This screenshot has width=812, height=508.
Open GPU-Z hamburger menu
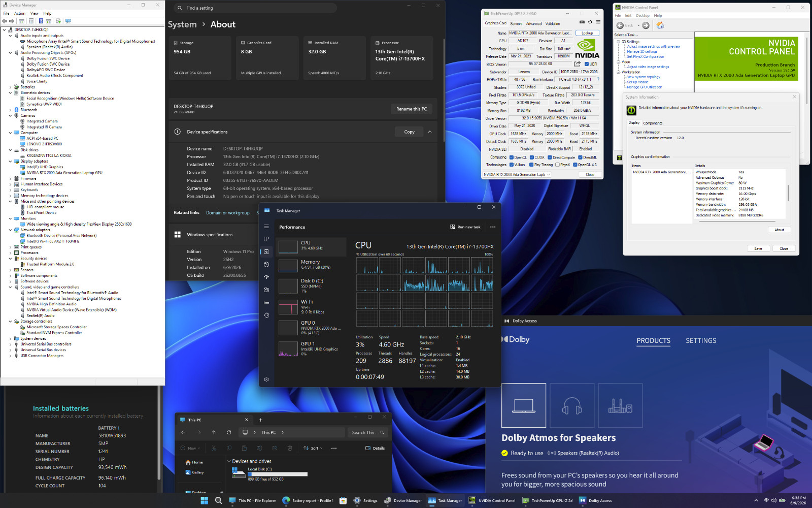pos(598,22)
